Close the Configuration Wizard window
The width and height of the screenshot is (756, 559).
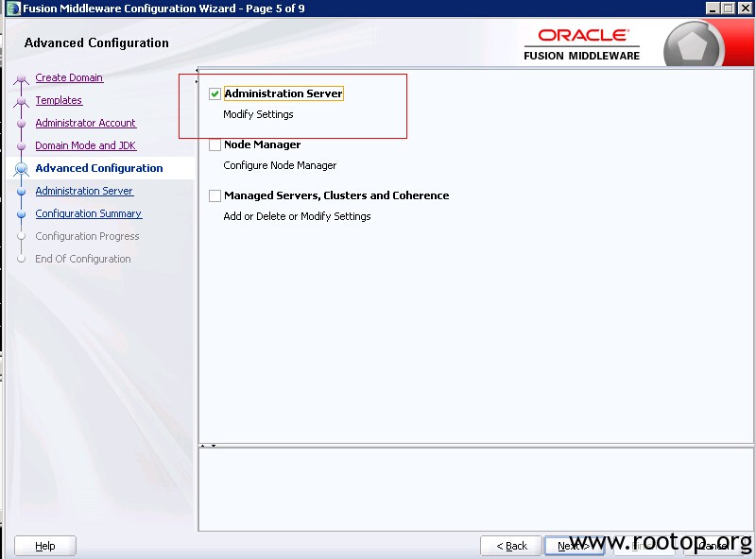click(745, 8)
